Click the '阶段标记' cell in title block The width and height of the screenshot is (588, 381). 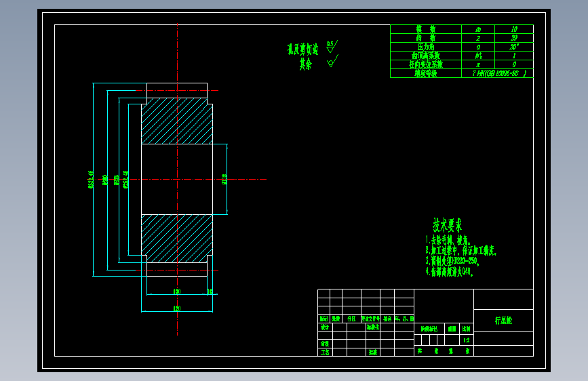pos(429,329)
